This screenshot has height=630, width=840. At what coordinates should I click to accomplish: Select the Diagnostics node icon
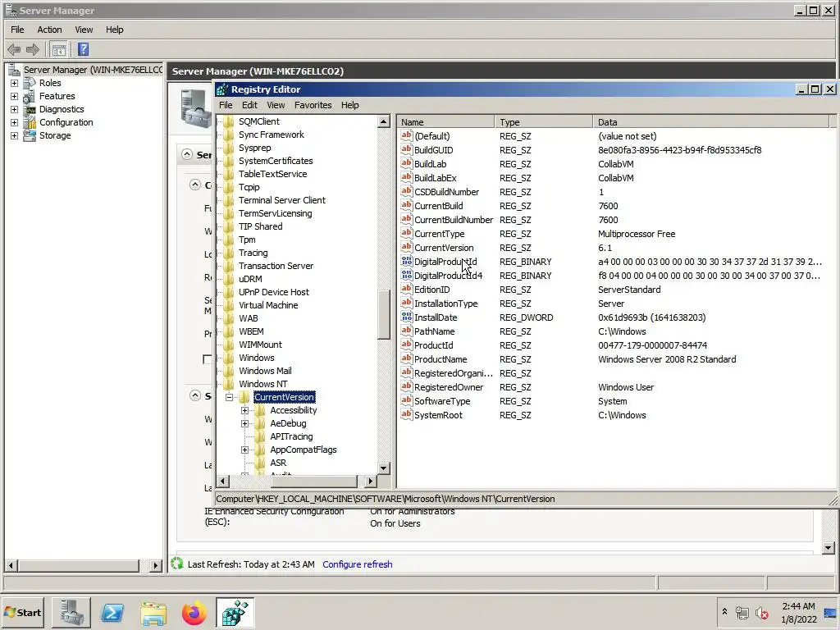30,109
